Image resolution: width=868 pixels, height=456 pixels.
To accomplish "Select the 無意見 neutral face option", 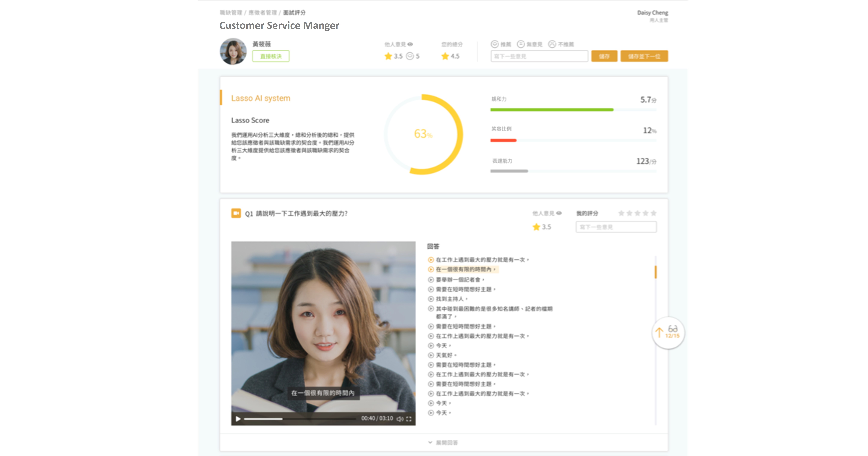I will click(521, 44).
